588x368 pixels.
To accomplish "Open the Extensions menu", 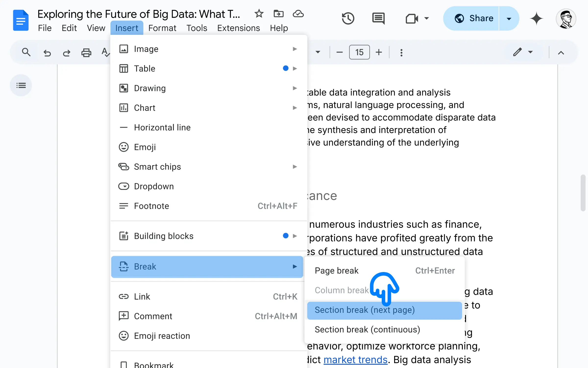I will (238, 28).
